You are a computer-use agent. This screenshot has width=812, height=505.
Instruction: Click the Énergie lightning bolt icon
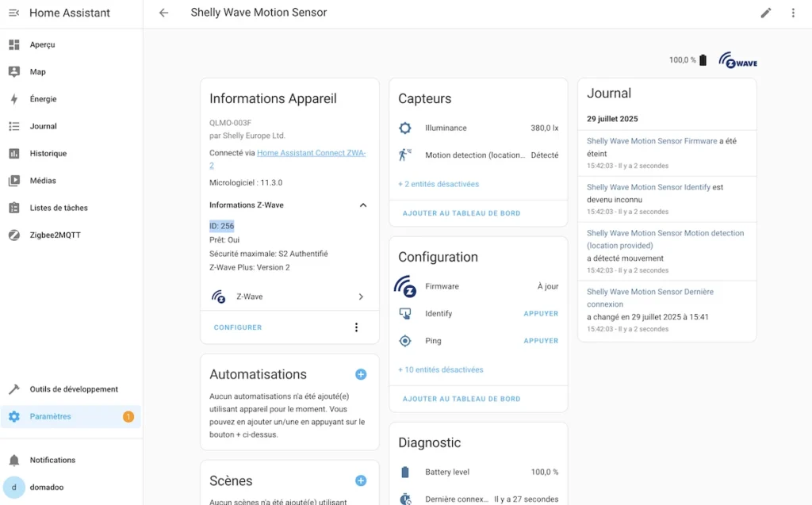(14, 99)
